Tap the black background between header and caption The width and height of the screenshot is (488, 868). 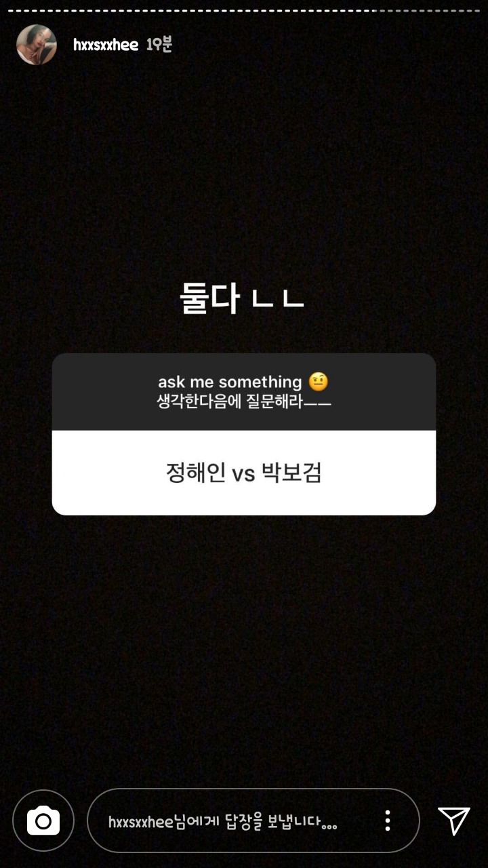pos(244,170)
